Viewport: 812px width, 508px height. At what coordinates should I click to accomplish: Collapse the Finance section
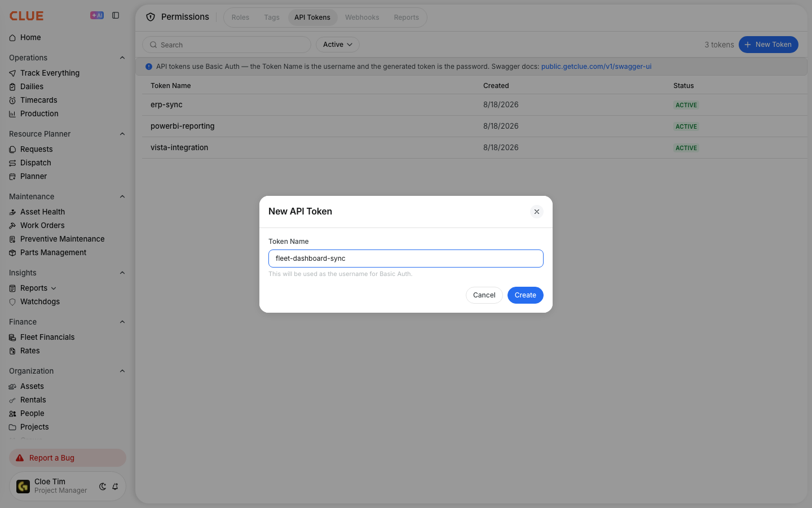(x=122, y=322)
